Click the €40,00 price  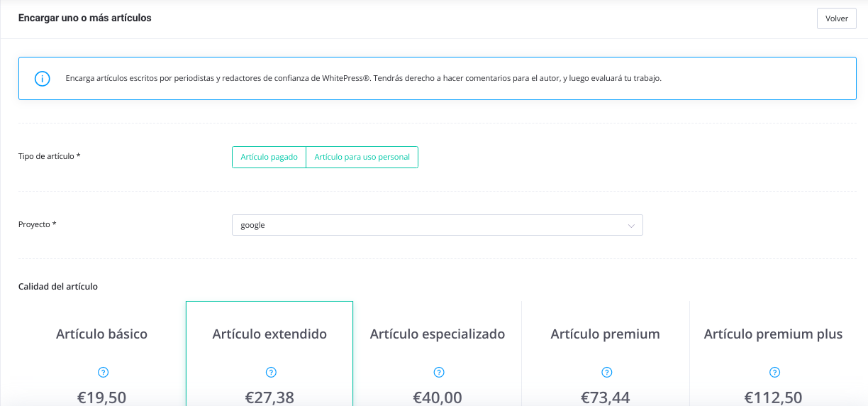pos(438,397)
